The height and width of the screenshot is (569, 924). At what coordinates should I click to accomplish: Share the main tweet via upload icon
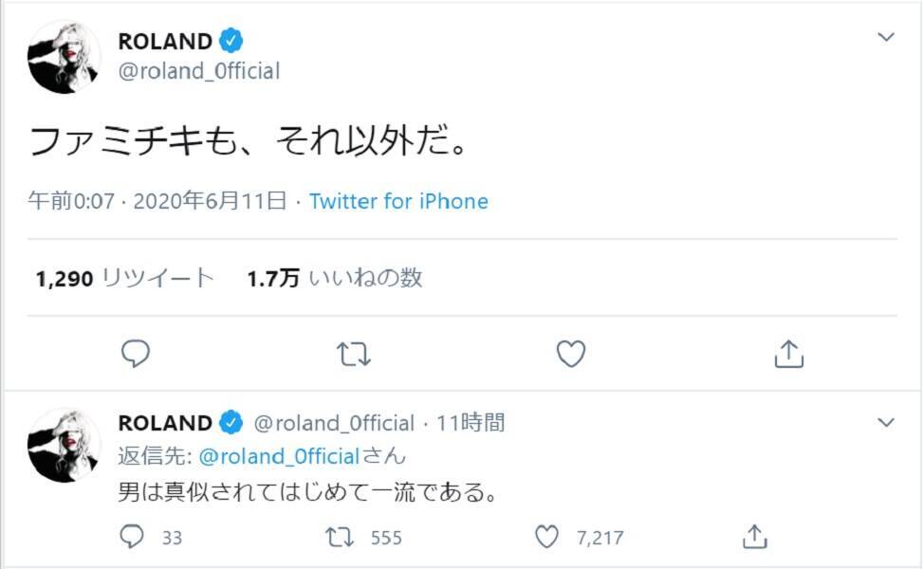click(788, 355)
